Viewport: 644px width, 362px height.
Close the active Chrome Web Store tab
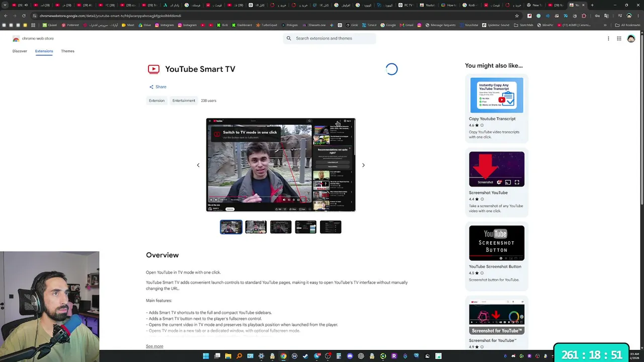tap(584, 5)
